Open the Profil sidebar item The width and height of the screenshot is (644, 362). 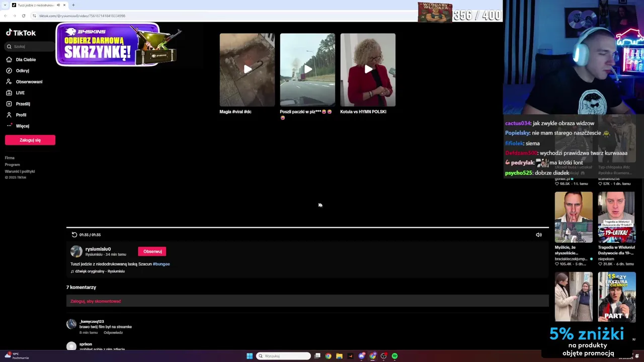[x=16, y=115]
